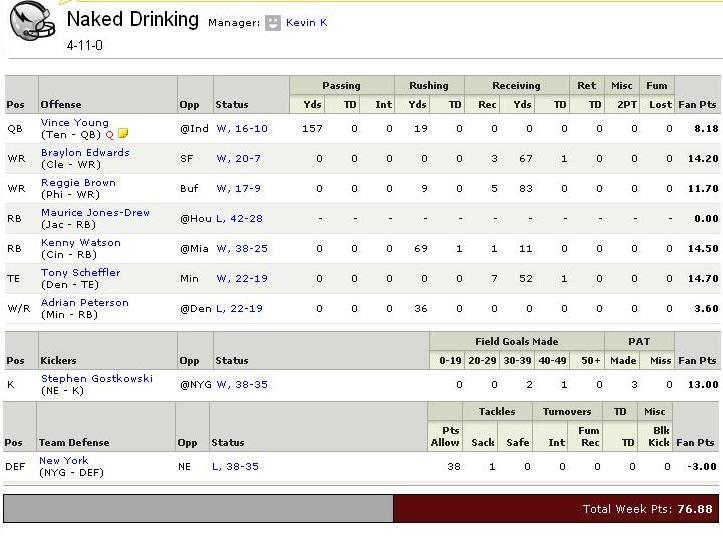Click Adrian Peterson's 3.60 fan points
The height and width of the screenshot is (539, 723).
tap(706, 308)
